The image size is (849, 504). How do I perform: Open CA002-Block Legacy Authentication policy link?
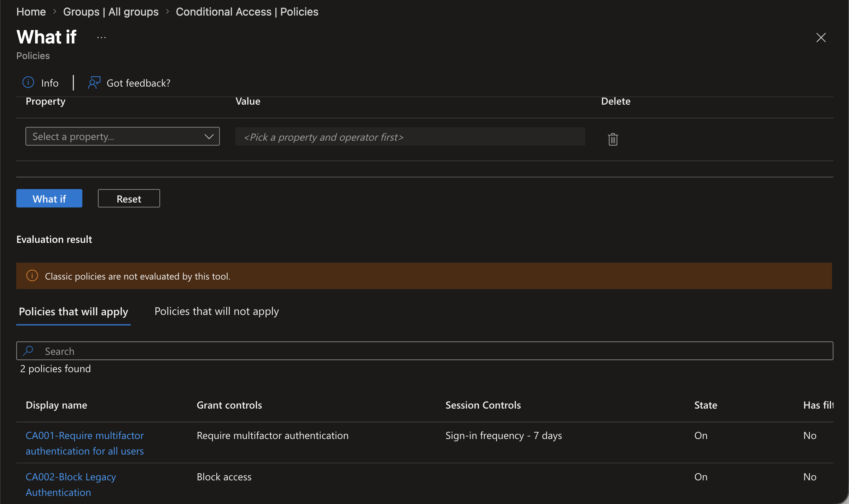click(x=71, y=485)
